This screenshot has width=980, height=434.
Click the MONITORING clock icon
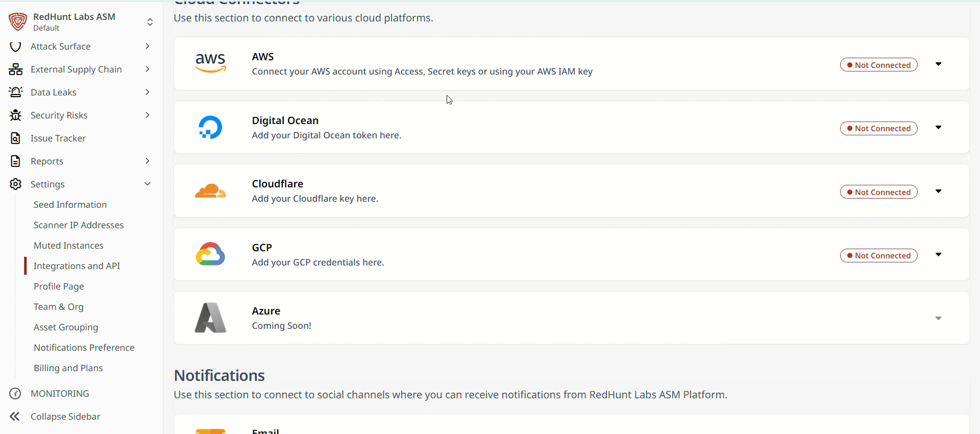click(16, 394)
